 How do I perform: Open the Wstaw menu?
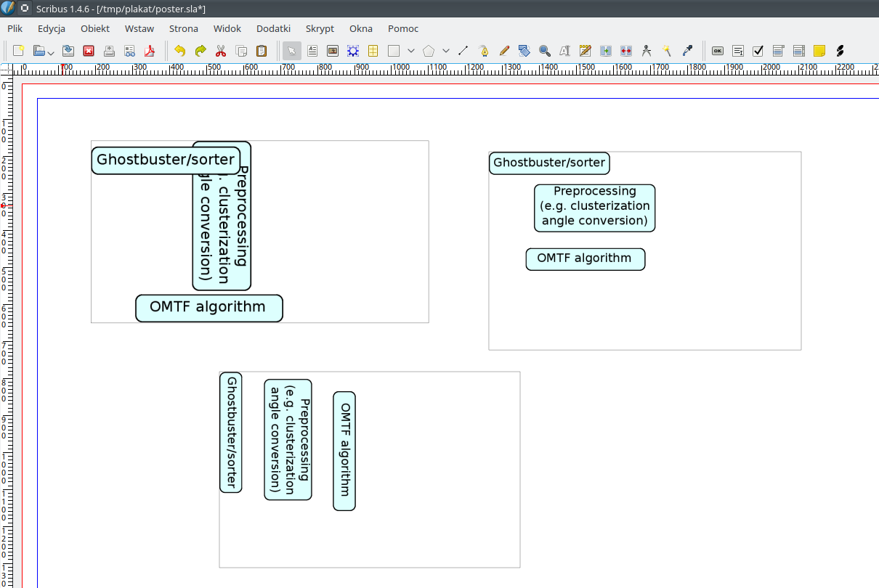(139, 29)
